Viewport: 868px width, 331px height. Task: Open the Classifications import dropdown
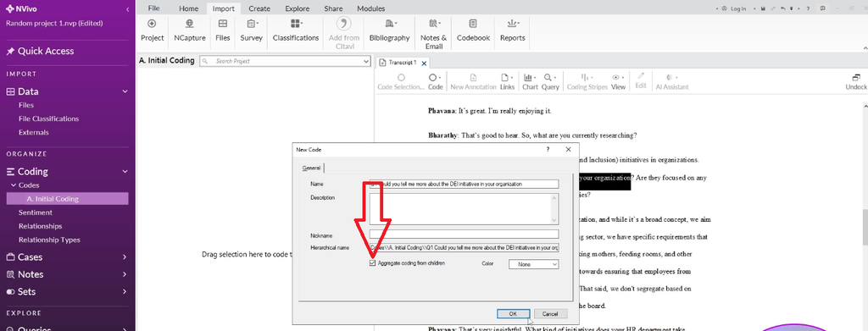(296, 30)
